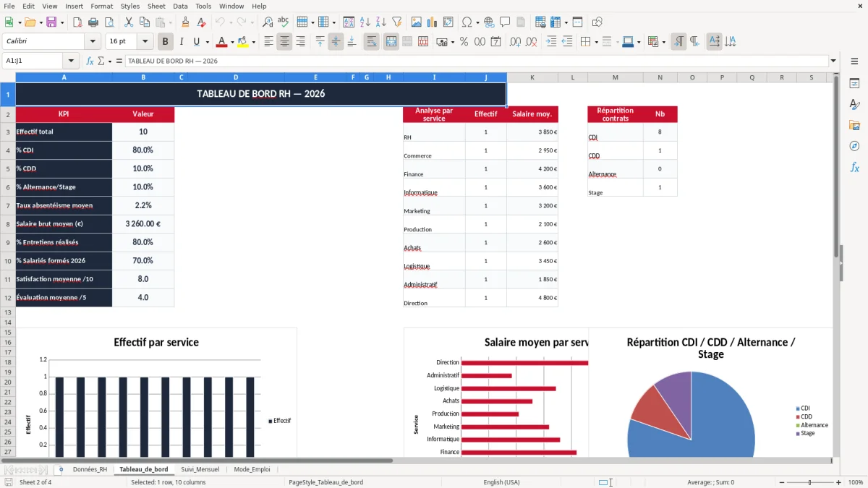Expand the Name Box dropdown arrow
868x488 pixels.
pyautogui.click(x=71, y=61)
